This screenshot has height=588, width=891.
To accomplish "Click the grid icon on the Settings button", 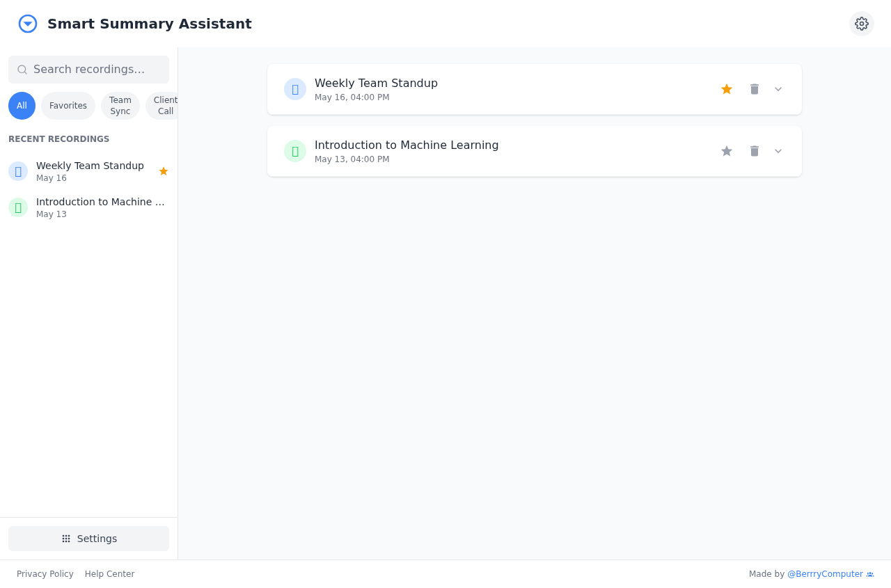I will [x=66, y=539].
